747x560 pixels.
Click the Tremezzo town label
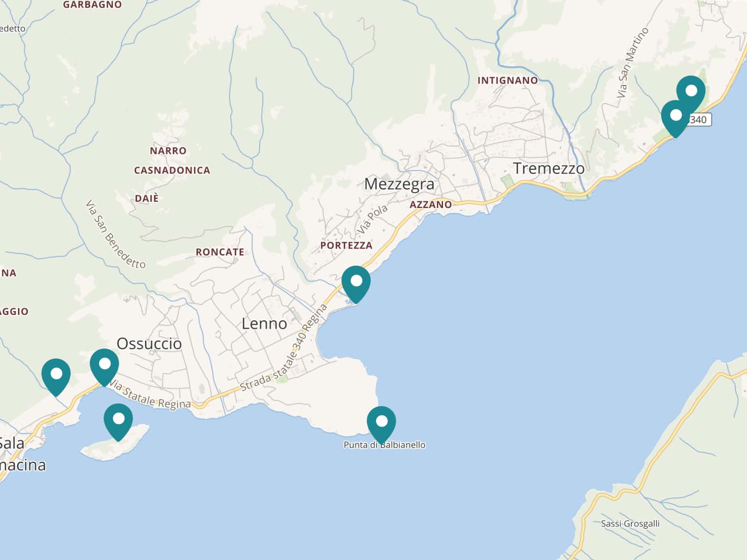pos(549,169)
